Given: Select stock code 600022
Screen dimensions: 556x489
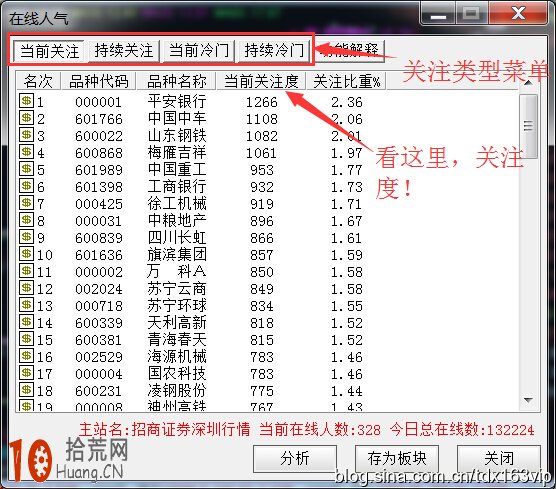Looking at the screenshot, I should 99,136.
